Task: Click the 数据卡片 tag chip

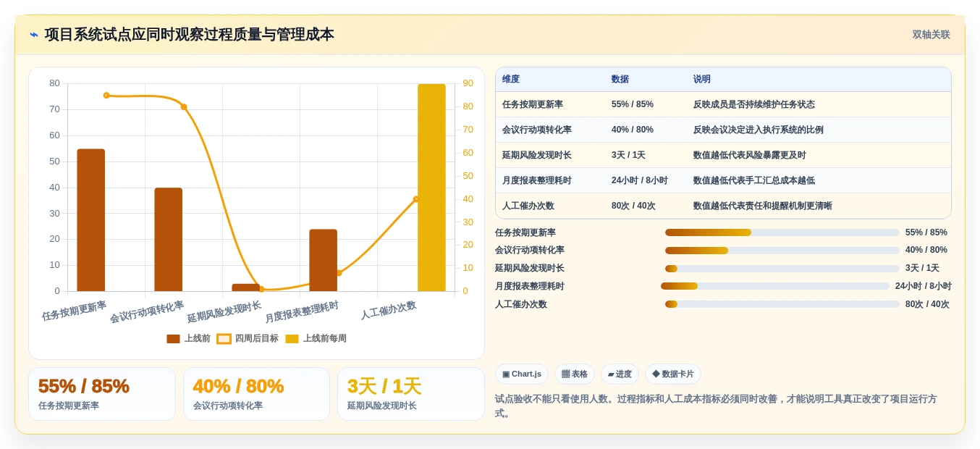Action: (673, 374)
